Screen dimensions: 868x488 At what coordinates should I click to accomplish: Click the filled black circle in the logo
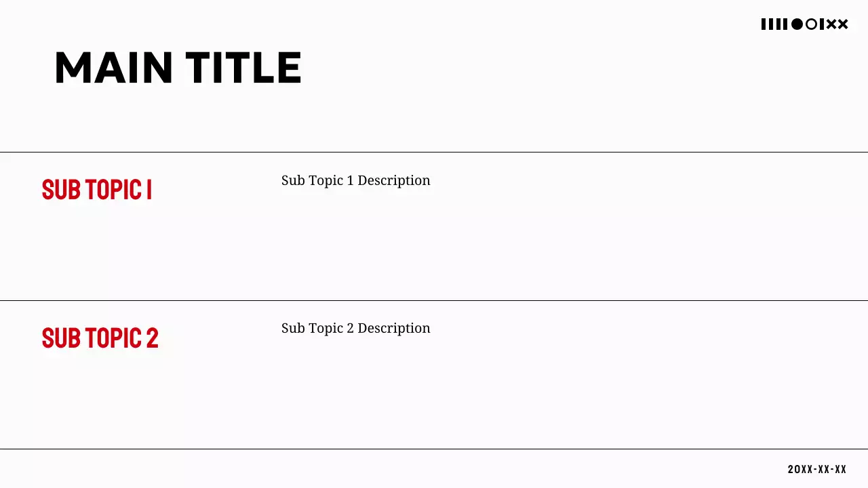click(x=797, y=24)
